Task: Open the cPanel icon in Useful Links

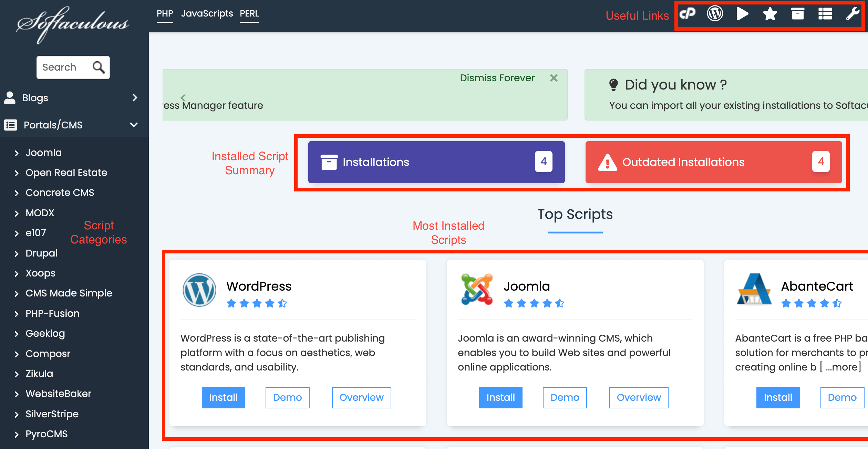Action: pyautogui.click(x=687, y=14)
